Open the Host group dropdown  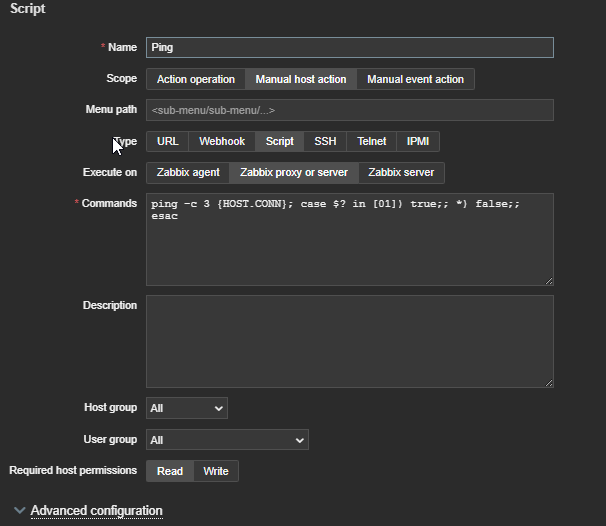click(187, 408)
